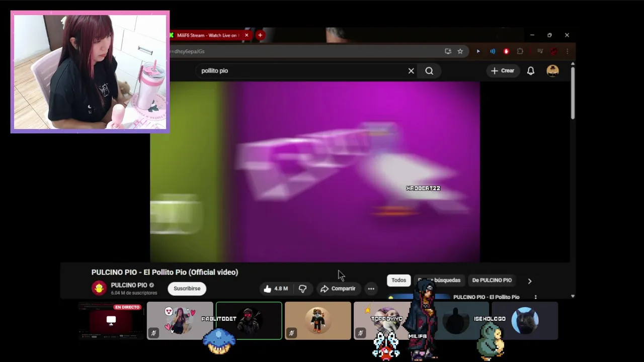Select the black cat avatar participant tile
The height and width of the screenshot is (362, 644).
(525, 320)
